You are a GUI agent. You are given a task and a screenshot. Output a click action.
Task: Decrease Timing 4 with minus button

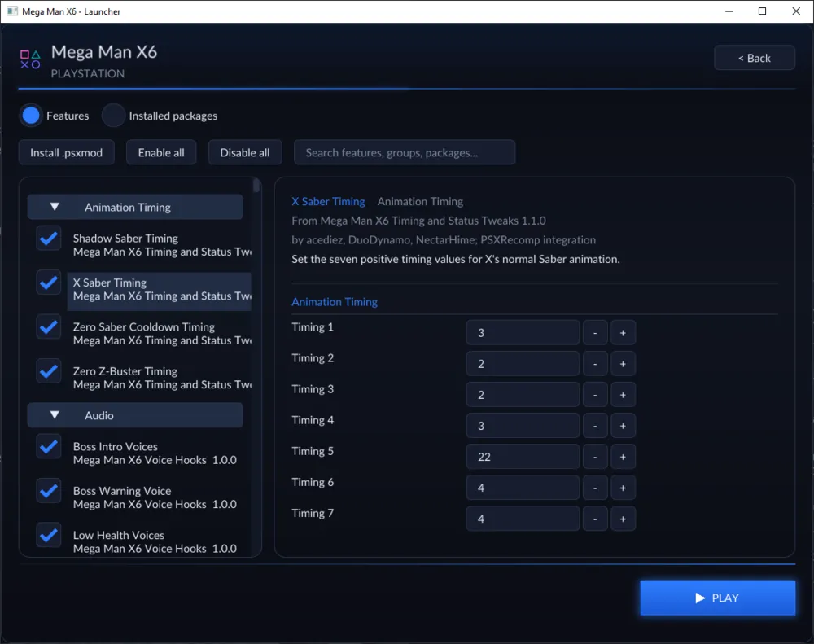pyautogui.click(x=595, y=426)
